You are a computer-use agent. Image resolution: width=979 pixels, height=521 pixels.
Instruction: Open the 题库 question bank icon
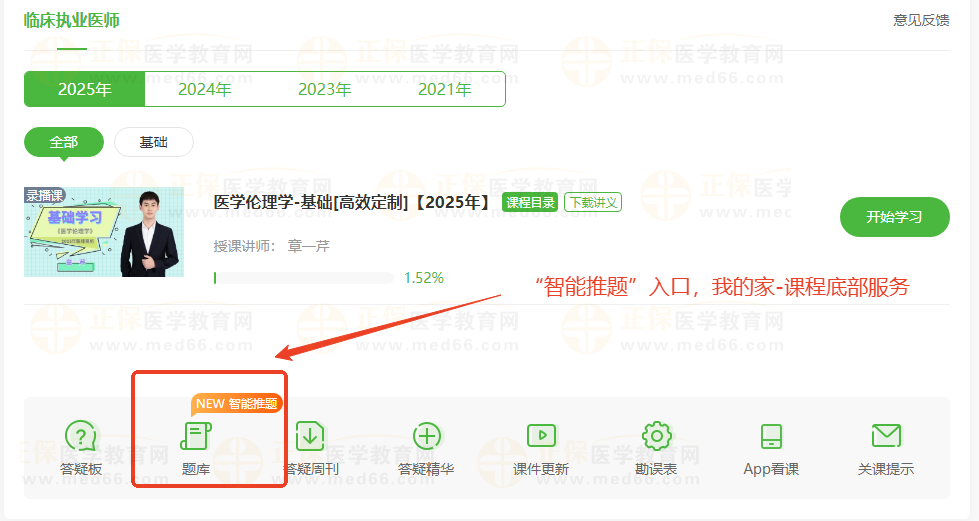pyautogui.click(x=196, y=437)
